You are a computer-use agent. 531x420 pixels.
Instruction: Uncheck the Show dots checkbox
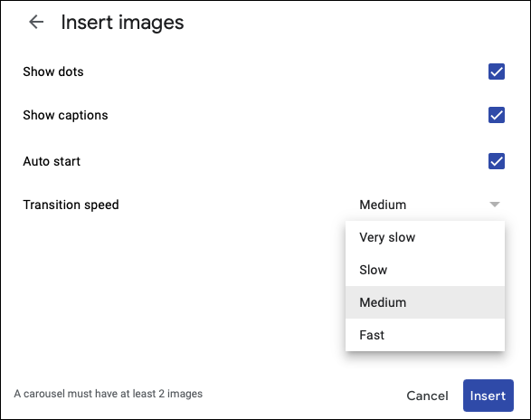coord(497,72)
